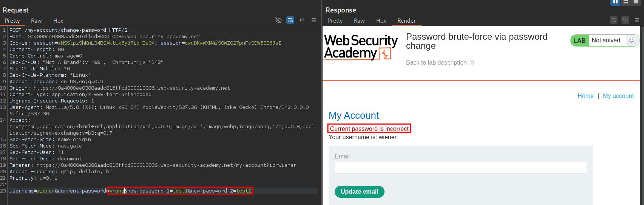Select combined single-pane layout icon
The width and height of the screenshot is (644, 205).
tap(636, 2)
